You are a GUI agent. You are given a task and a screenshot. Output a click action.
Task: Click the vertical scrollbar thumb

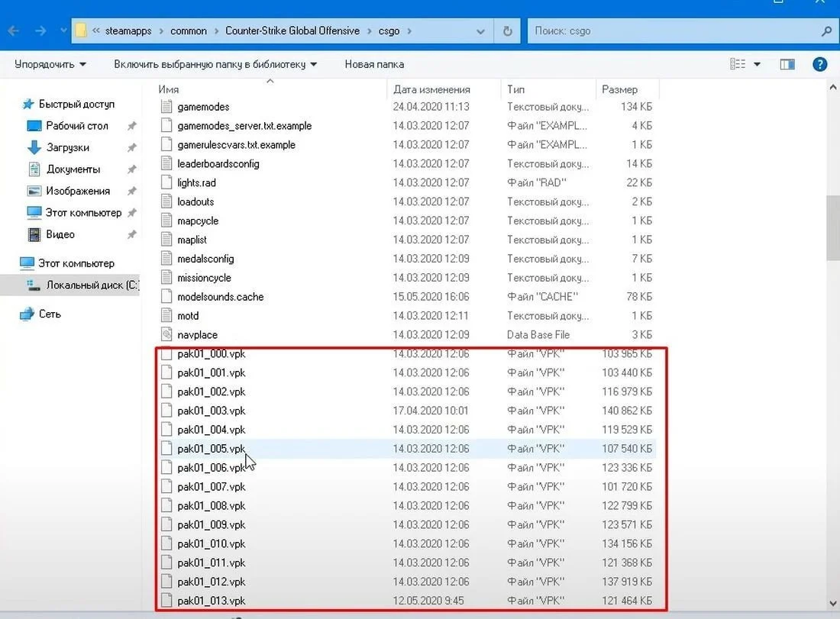click(x=833, y=227)
